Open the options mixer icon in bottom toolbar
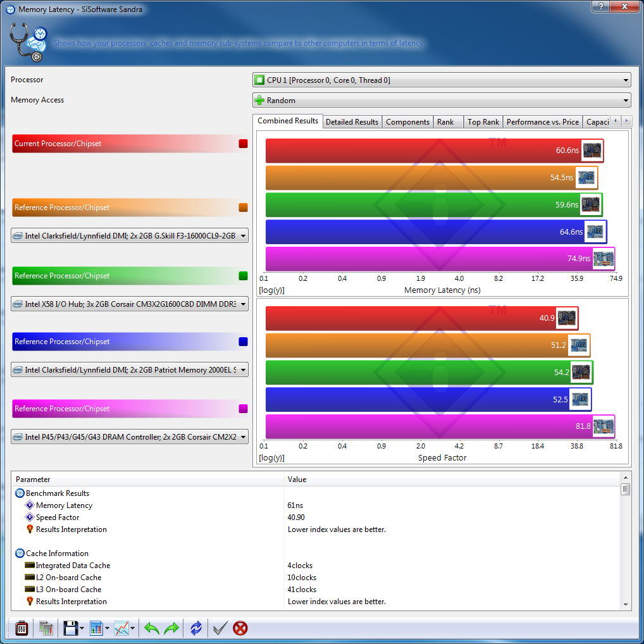644x644 pixels. click(22, 628)
